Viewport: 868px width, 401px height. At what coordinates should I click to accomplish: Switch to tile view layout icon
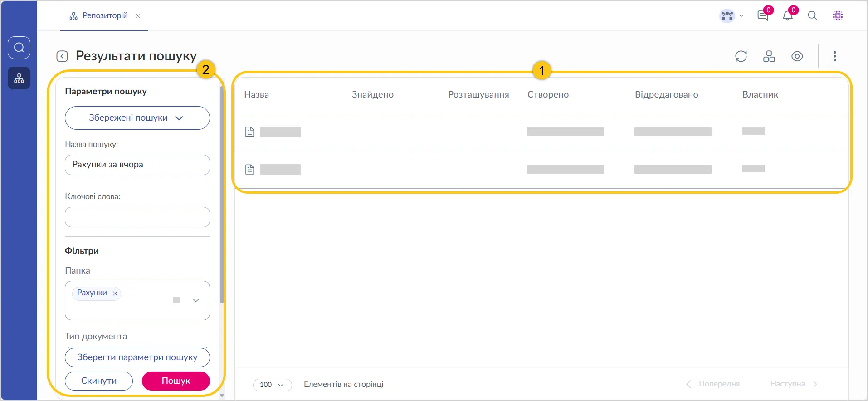click(769, 56)
